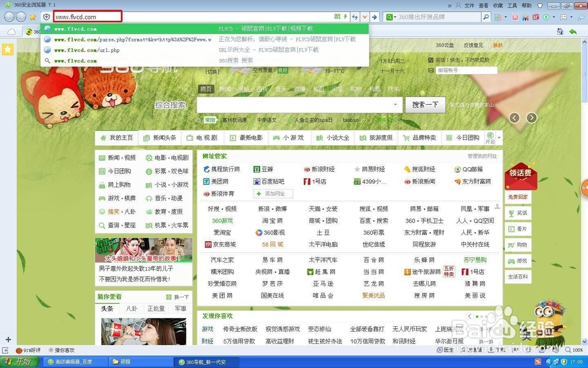Open the colorful apps grid extension icon
The width and height of the screenshot is (588, 368).
coord(498,17)
